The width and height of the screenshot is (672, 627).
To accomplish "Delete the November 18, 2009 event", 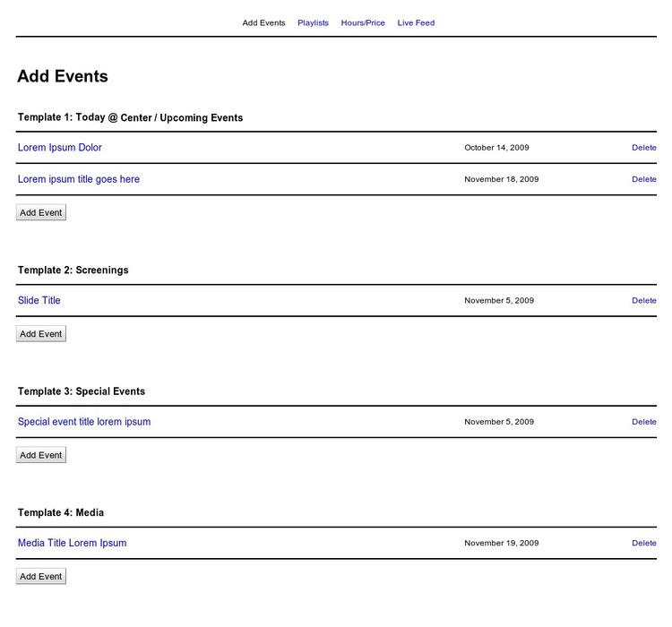I will [643, 179].
